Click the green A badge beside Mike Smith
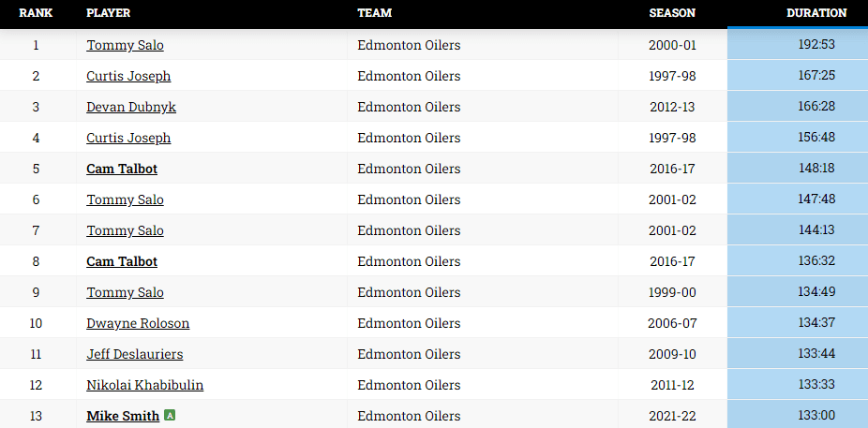Image resolution: width=868 pixels, height=428 pixels. (x=170, y=415)
